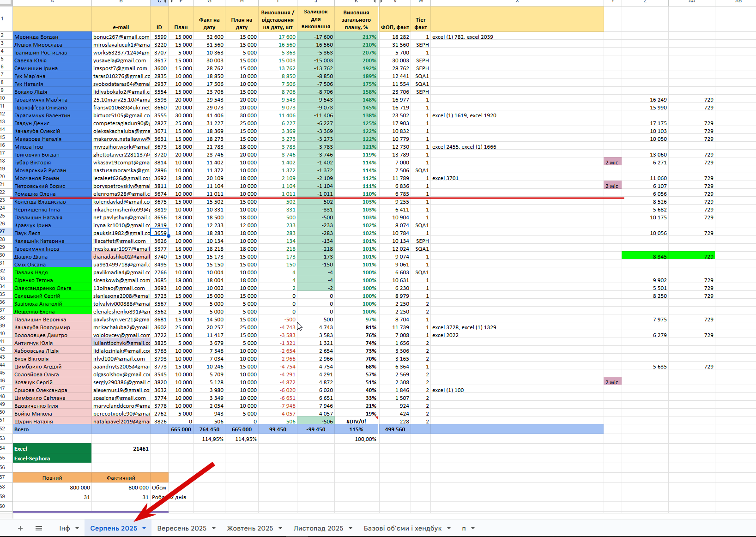Click the email iliacaffet@gmail.com
Image resolution: width=756 pixels, height=537 pixels.
121,241
